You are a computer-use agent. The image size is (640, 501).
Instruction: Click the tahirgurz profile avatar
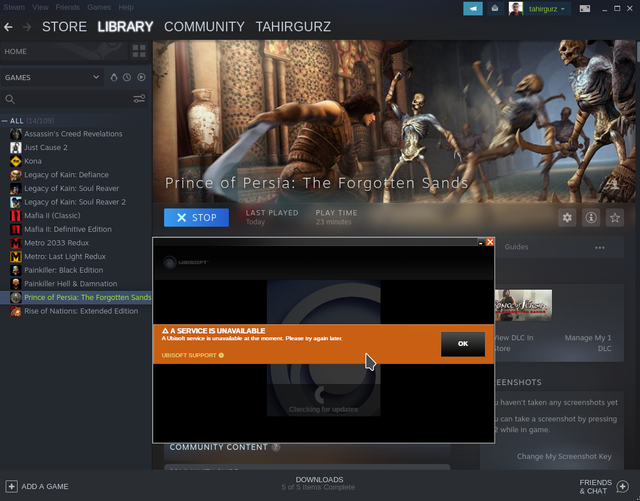[x=516, y=9]
